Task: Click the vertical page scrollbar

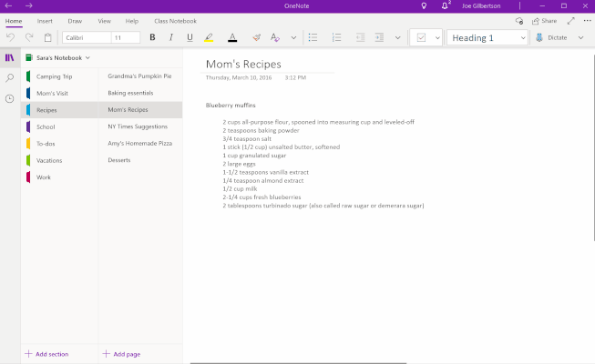Action: [x=593, y=147]
